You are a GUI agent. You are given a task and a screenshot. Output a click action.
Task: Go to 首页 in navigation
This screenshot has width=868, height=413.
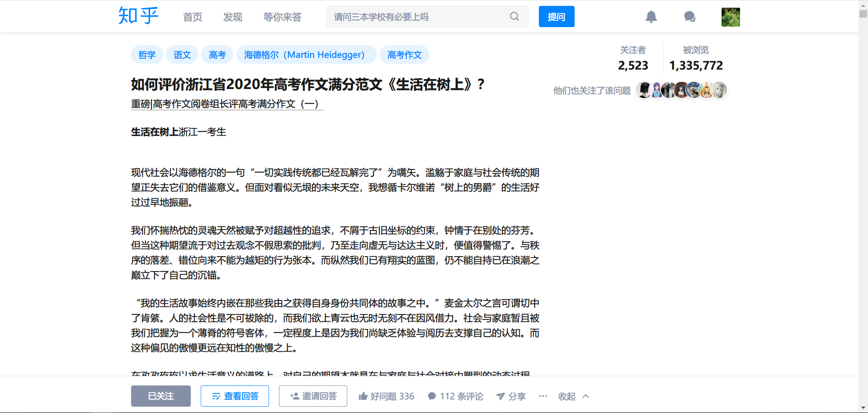point(193,17)
